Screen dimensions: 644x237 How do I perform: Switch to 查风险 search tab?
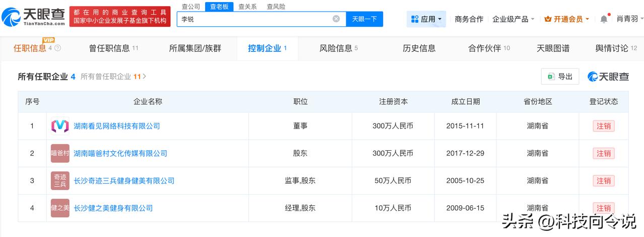point(276,7)
